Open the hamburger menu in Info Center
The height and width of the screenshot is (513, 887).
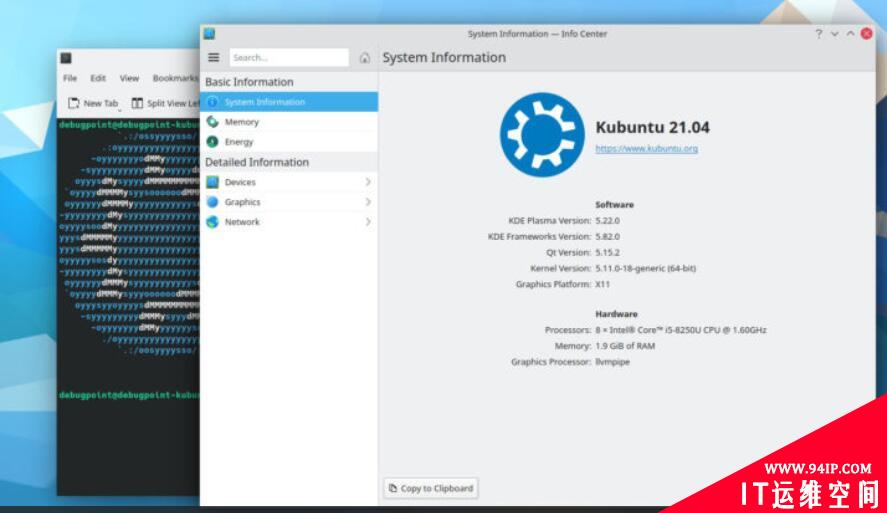[213, 57]
